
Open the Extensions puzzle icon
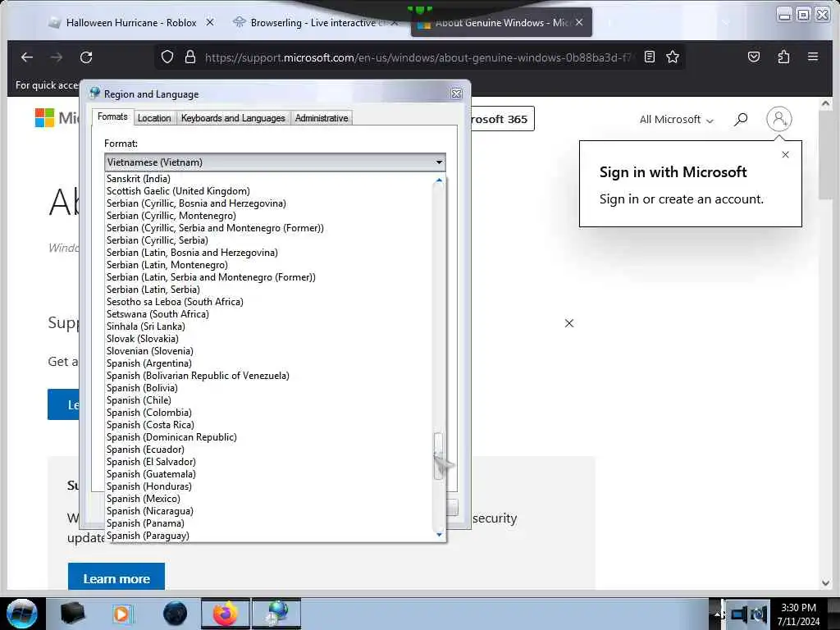click(x=783, y=57)
